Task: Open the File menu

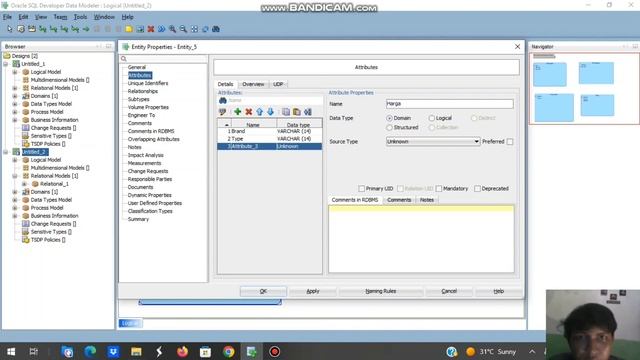Action: tap(7, 17)
